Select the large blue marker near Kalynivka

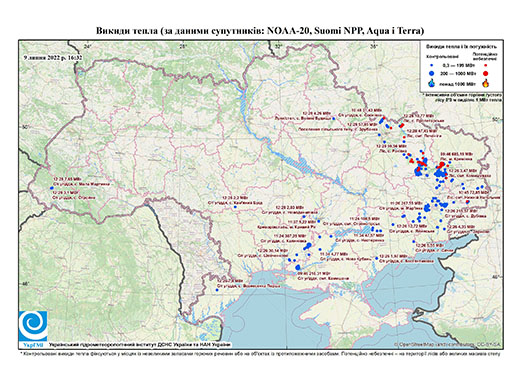308,246
